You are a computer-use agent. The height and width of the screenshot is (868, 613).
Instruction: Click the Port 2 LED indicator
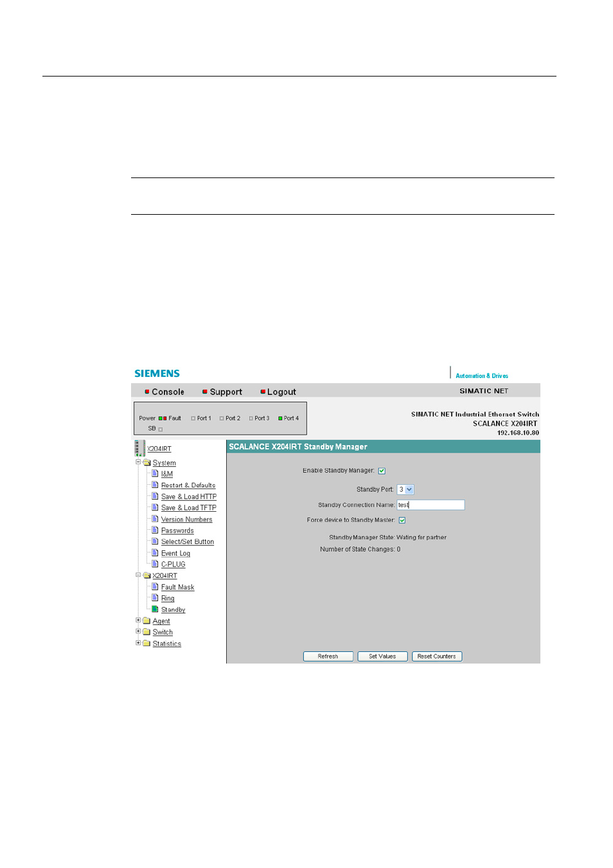coord(222,419)
